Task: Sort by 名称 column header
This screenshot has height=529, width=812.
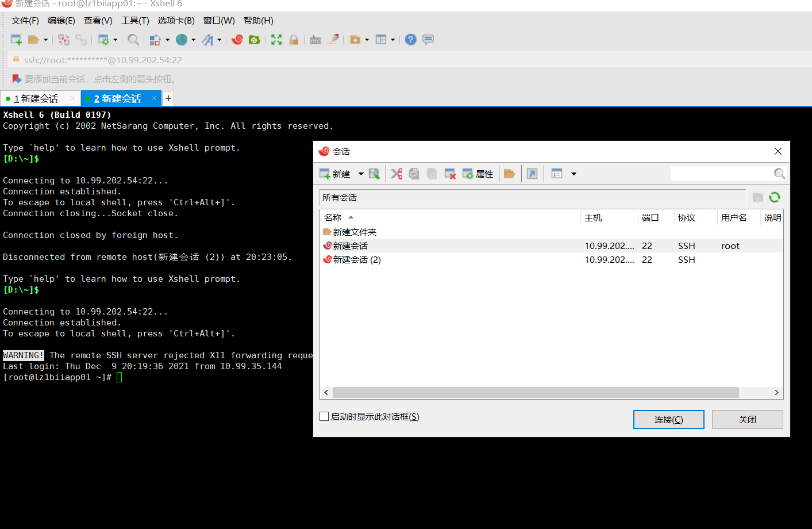Action: 450,217
